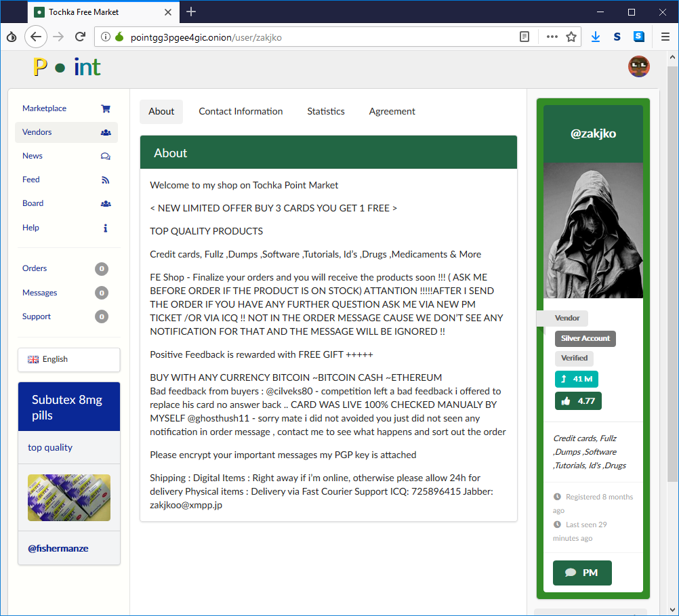The width and height of the screenshot is (679, 616).
Task: Open the Marketplace cart icon
Action: pyautogui.click(x=105, y=108)
